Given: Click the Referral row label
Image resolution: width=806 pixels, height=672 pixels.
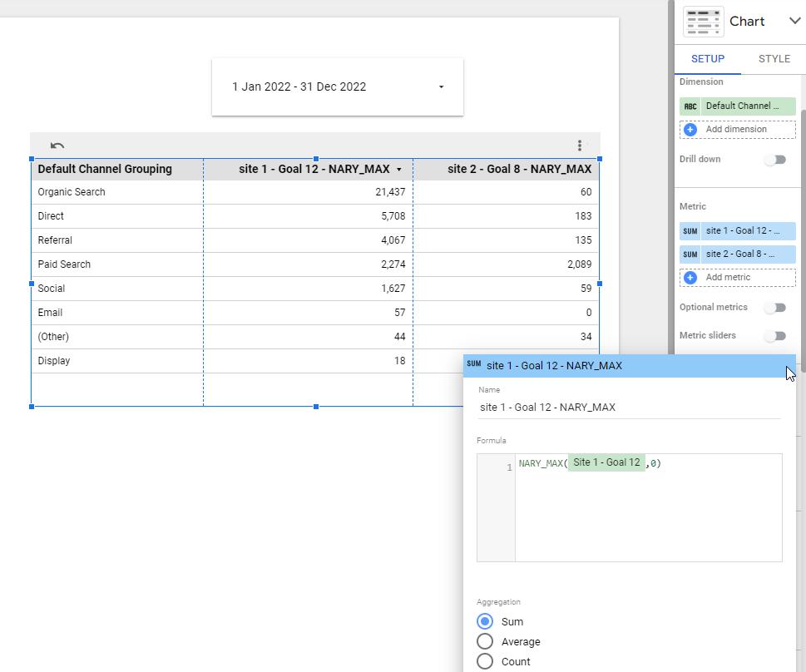Looking at the screenshot, I should tap(55, 240).
